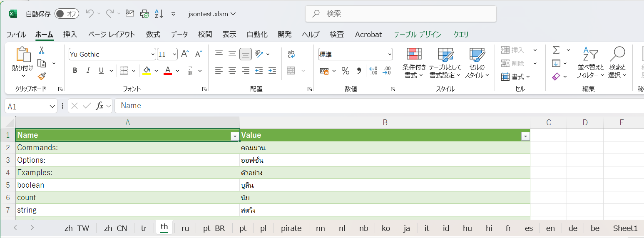
Task: Increase font size with larger A icon
Action: [185, 54]
